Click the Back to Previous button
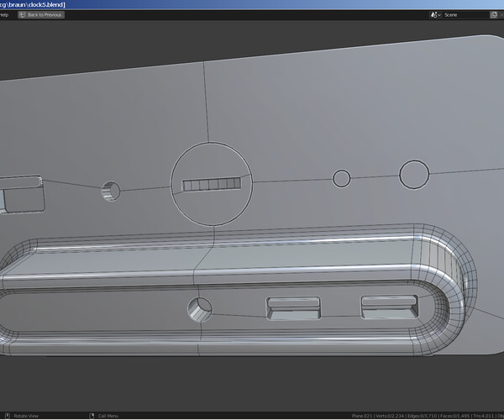This screenshot has height=420, width=504. pyautogui.click(x=40, y=15)
